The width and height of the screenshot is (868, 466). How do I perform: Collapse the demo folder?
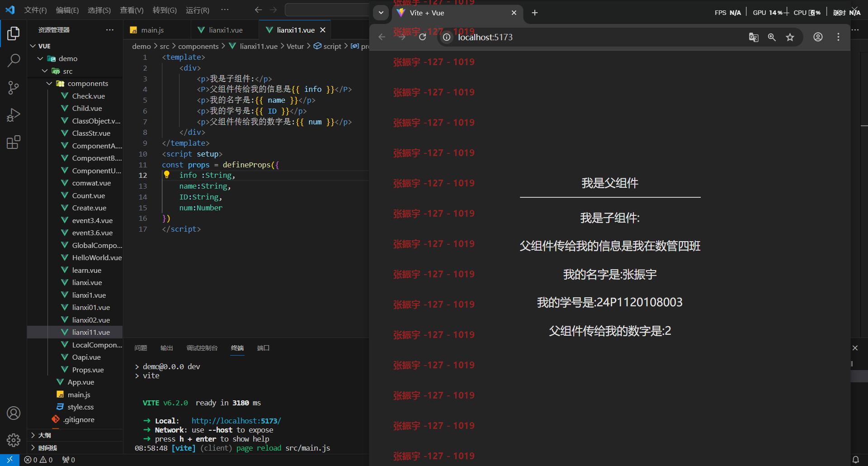pyautogui.click(x=75, y=59)
